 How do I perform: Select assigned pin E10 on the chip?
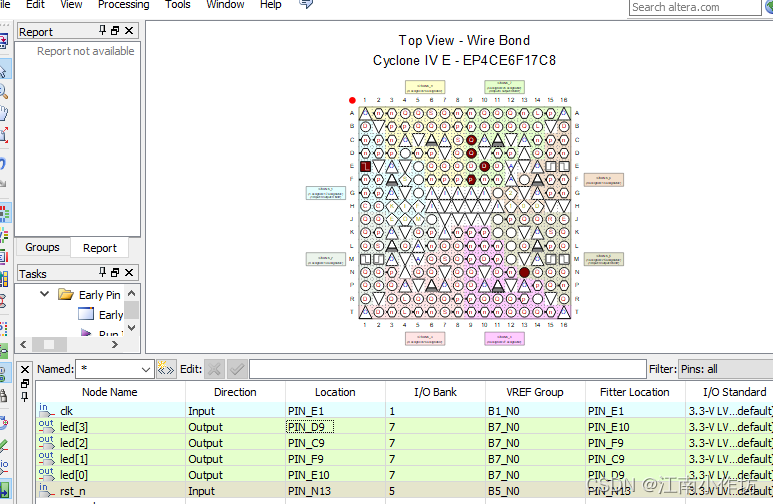[485, 167]
